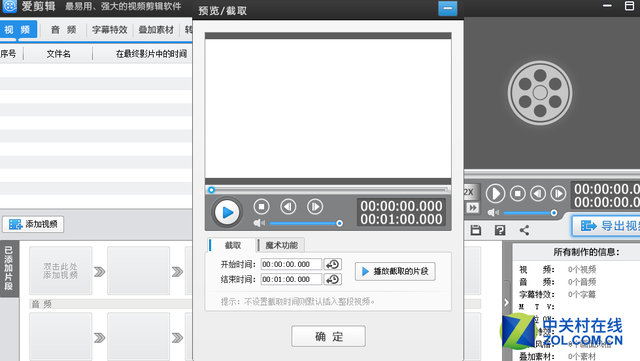The height and width of the screenshot is (361, 640).
Task: Click the help question mark icon
Action: click(500, 230)
